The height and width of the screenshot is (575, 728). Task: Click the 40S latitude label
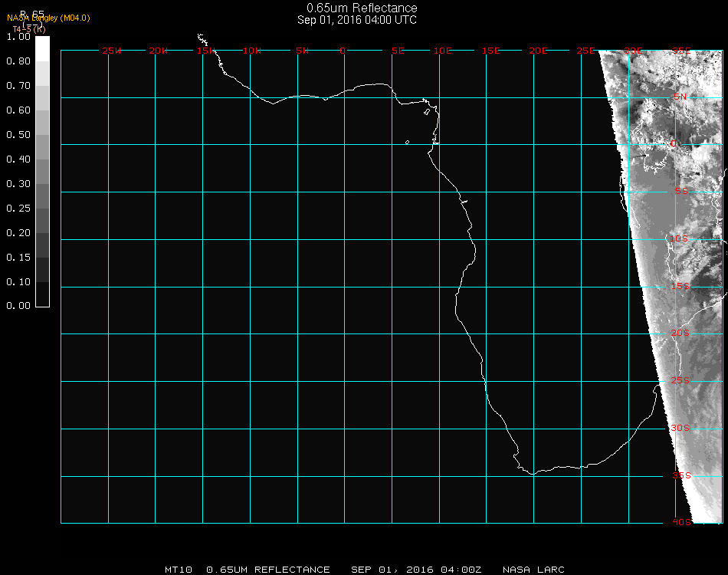681,522
